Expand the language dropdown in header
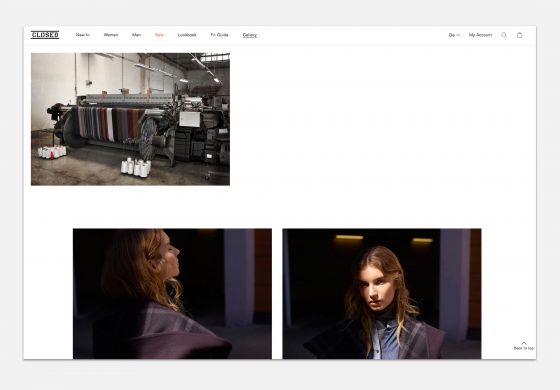560x390 pixels. tap(454, 35)
